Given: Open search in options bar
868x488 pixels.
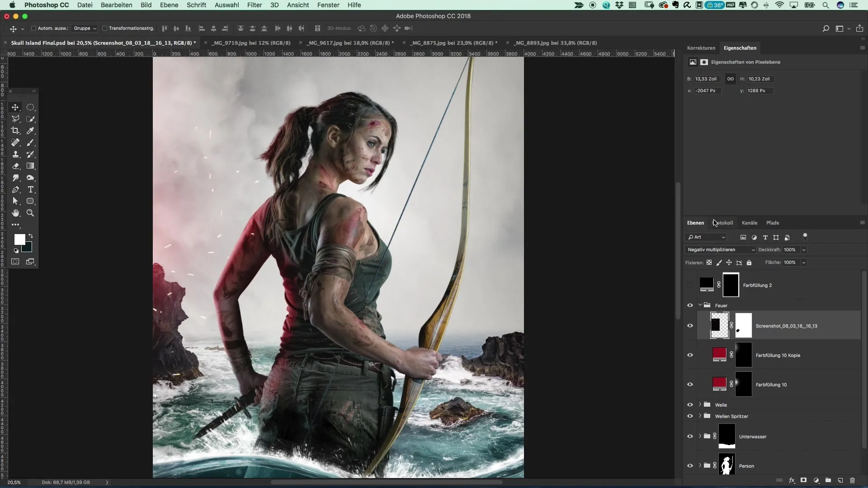Looking at the screenshot, I should pyautogui.click(x=826, y=28).
